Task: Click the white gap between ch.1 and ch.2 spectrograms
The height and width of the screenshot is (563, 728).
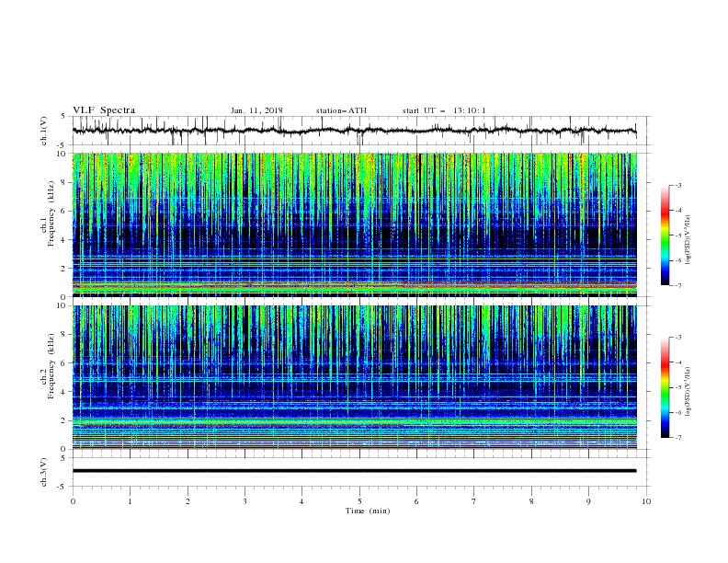Action: [x=354, y=301]
